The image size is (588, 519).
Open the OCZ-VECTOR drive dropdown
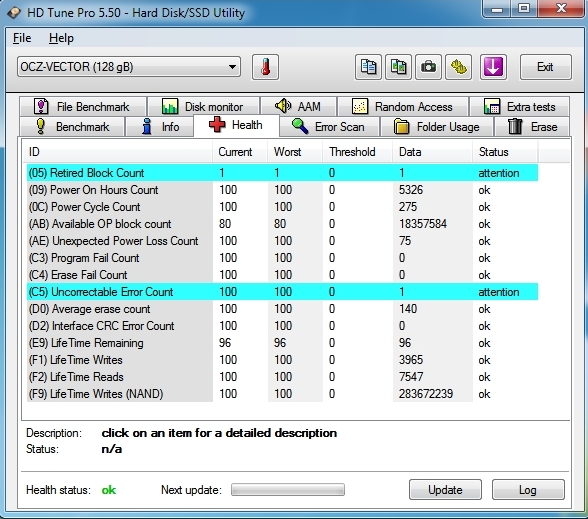[x=129, y=67]
